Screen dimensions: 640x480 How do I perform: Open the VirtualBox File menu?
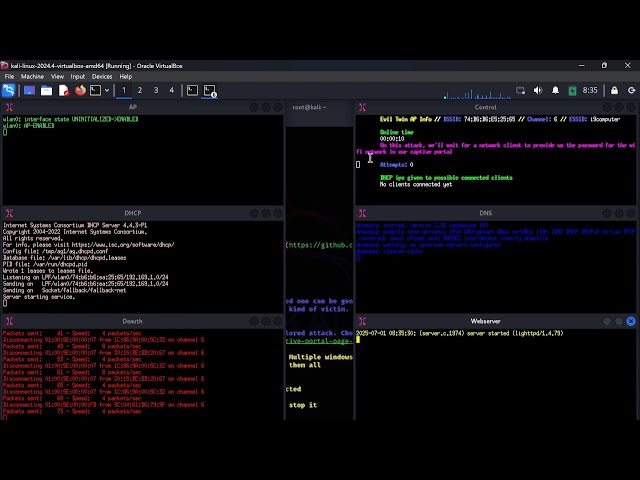9,76
